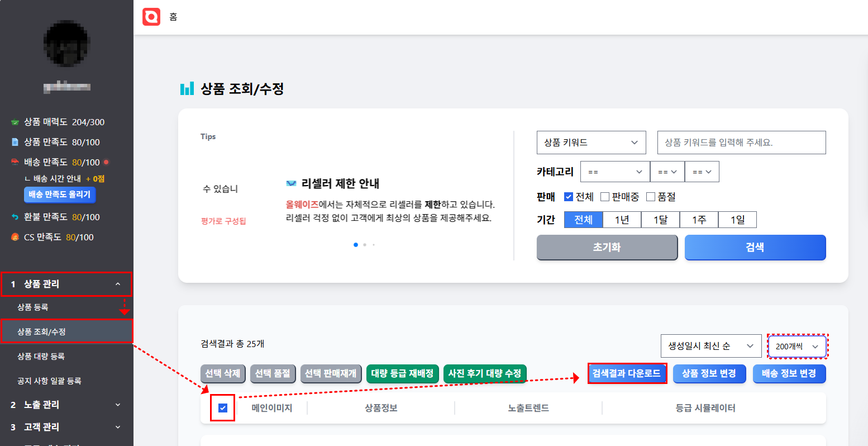
Task: Click the first carousel pagination dot
Action: (356, 245)
